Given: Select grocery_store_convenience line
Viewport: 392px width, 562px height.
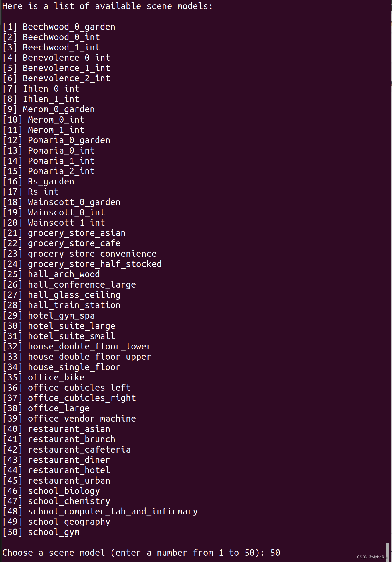Looking at the screenshot, I should click(x=80, y=254).
